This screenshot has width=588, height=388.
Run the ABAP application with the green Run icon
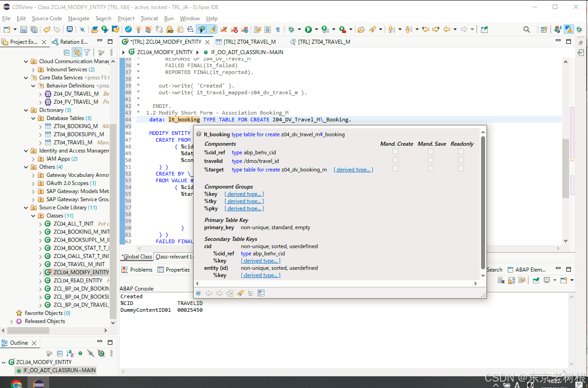[x=309, y=29]
